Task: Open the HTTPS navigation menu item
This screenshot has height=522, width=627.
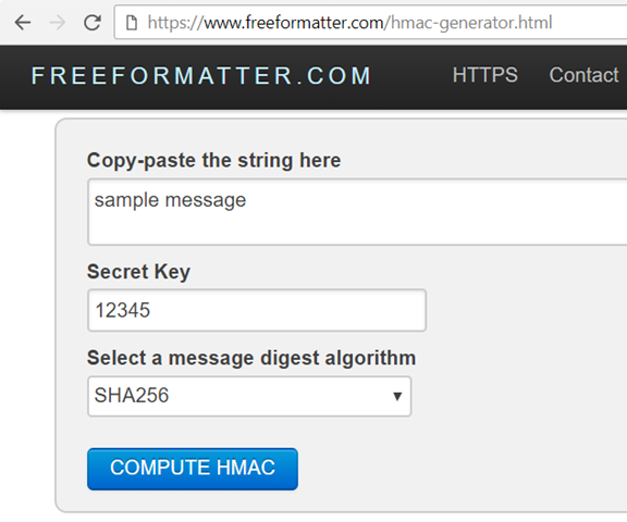Action: [x=485, y=76]
